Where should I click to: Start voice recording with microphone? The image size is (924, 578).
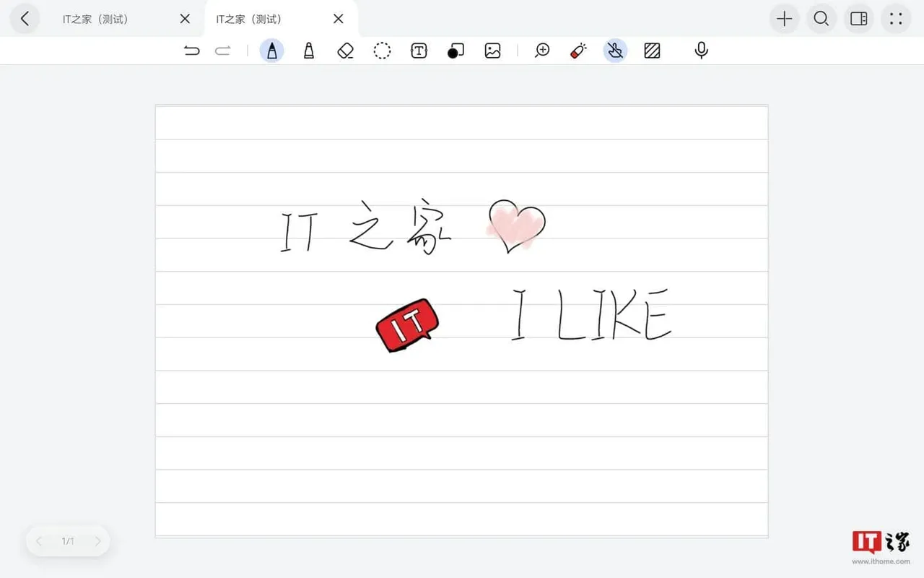pyautogui.click(x=701, y=51)
